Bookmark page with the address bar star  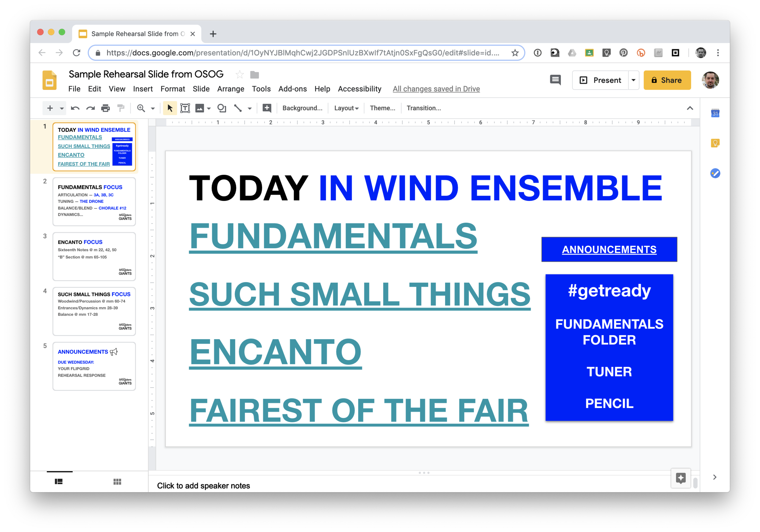(x=515, y=53)
